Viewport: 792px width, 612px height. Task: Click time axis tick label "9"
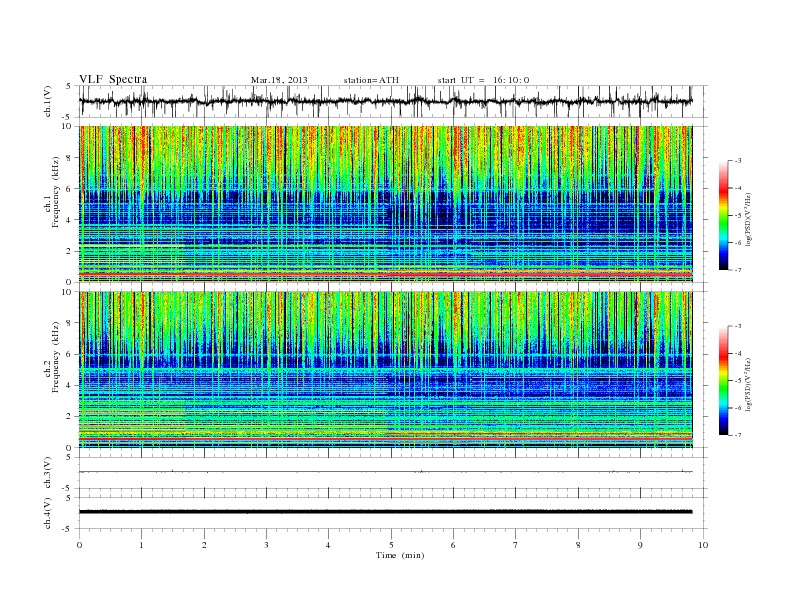(x=640, y=545)
